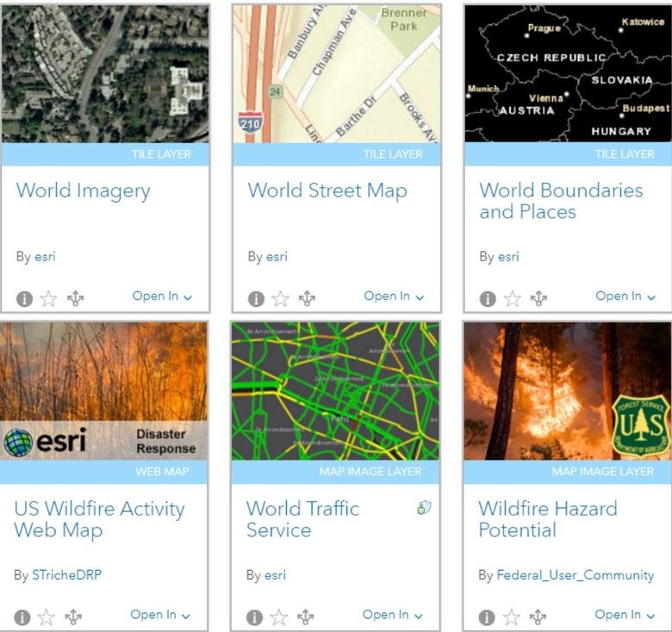
Task: Star Wildfire Hazard Potential layer
Action: 511,617
